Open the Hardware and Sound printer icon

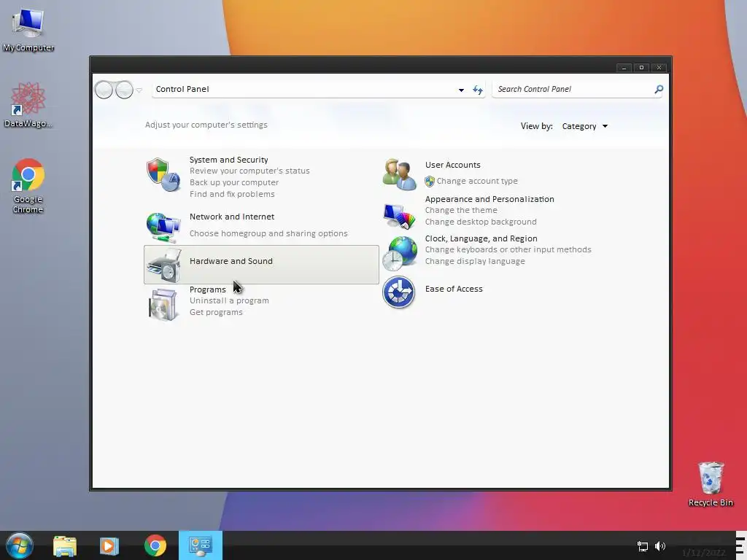pos(163,265)
